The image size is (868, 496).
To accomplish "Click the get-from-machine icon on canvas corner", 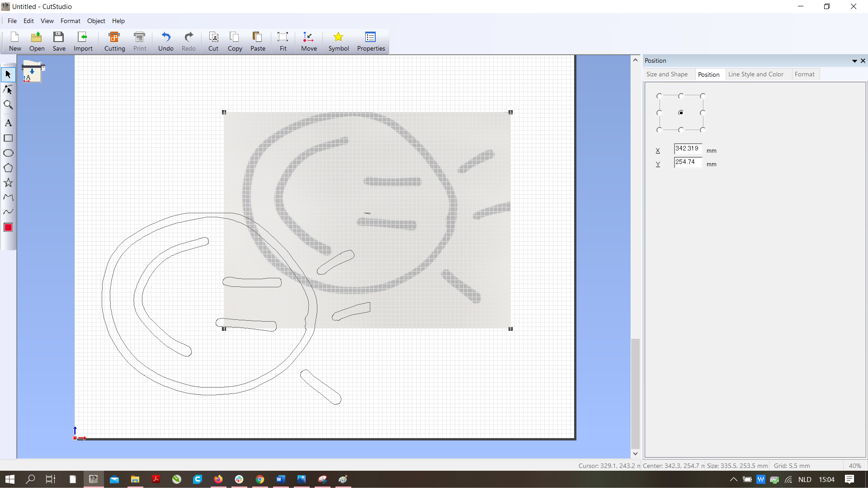I will pyautogui.click(x=33, y=71).
